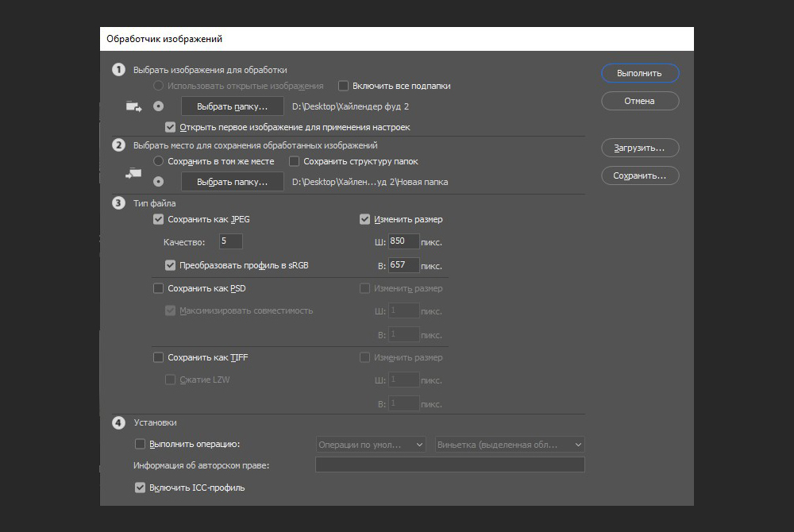Click the Обработчик изображений title text
This screenshot has height=532, width=794.
click(x=164, y=39)
